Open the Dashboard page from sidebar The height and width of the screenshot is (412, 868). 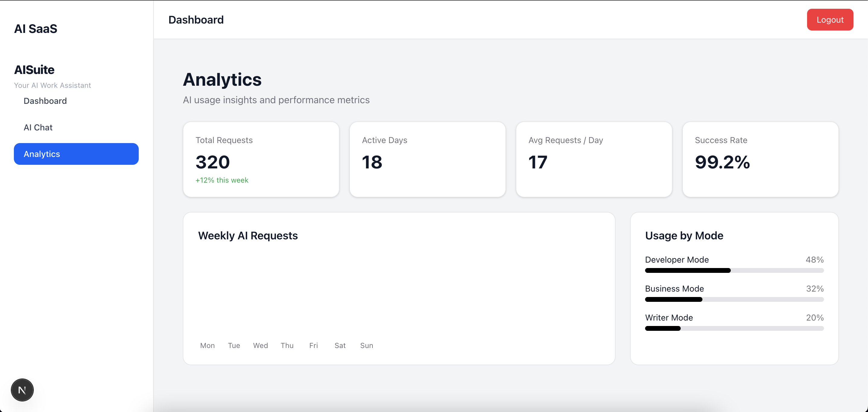[45, 101]
